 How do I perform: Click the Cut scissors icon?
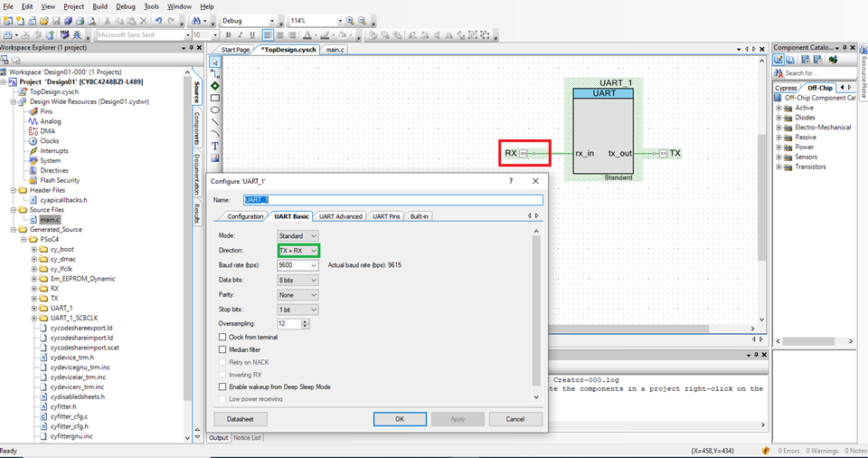(x=107, y=21)
